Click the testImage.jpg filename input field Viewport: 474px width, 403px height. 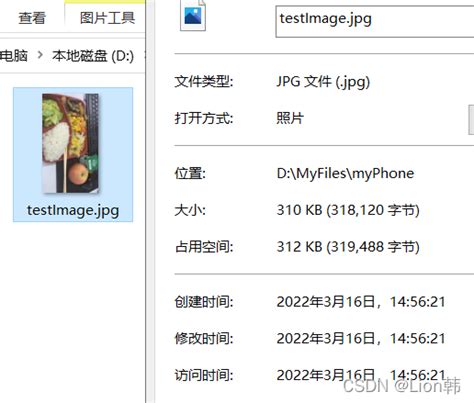[x=375, y=21]
